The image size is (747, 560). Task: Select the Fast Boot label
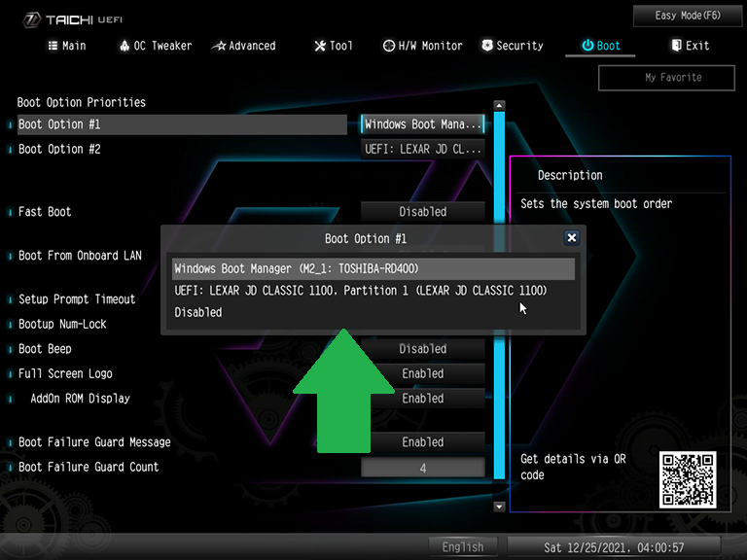(45, 212)
